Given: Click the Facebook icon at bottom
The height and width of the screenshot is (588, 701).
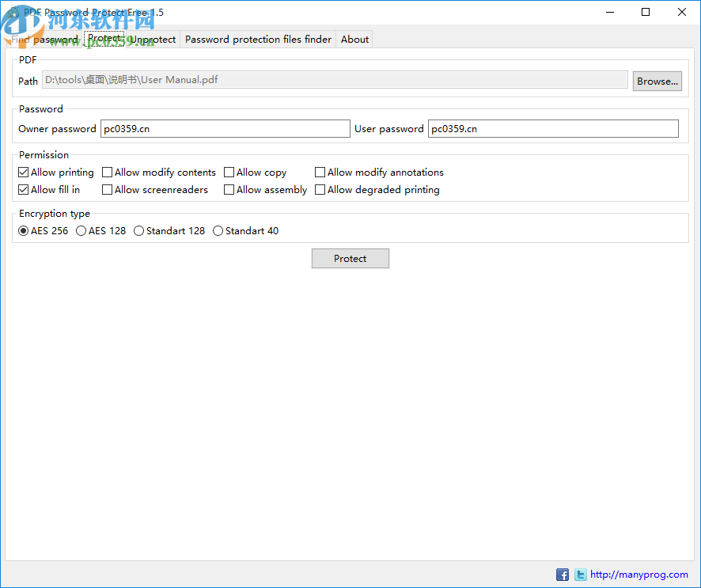Looking at the screenshot, I should coord(563,575).
